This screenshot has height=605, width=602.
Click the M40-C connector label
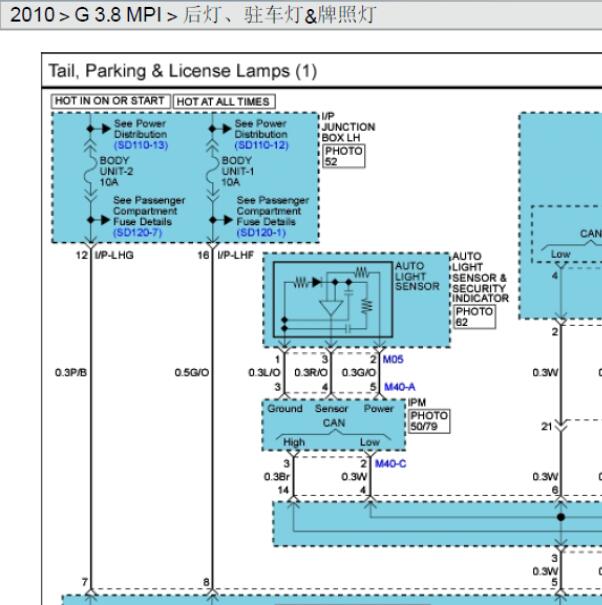(391, 463)
